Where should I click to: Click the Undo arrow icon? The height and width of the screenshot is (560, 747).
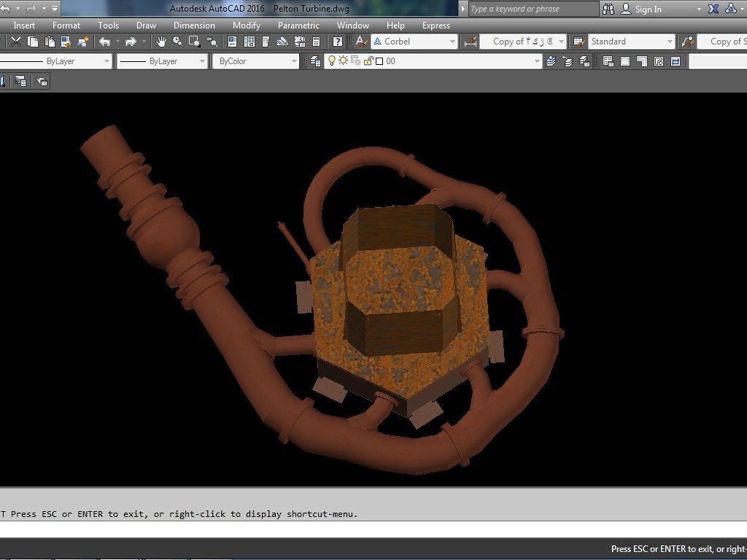click(104, 42)
